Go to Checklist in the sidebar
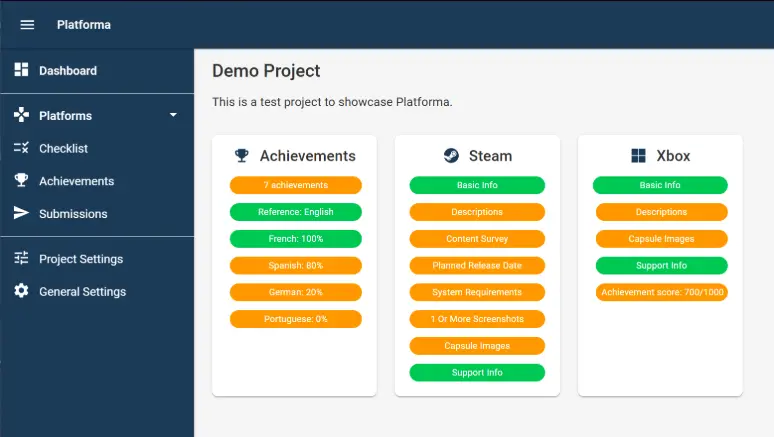The width and height of the screenshot is (774, 437). click(63, 148)
